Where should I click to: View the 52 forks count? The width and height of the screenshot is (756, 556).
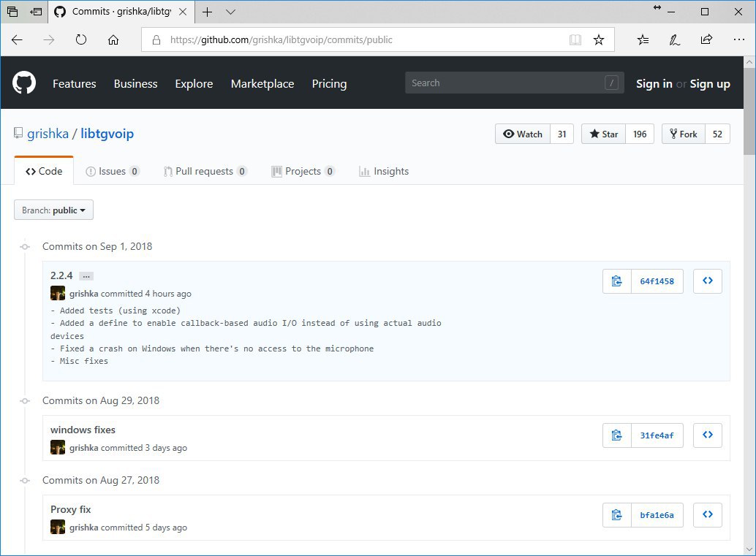[x=717, y=134]
